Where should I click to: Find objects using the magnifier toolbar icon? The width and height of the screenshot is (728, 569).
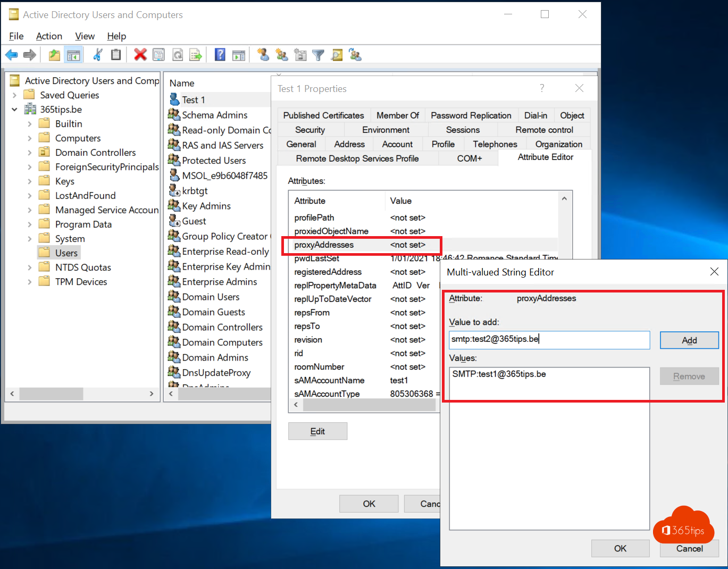(337, 54)
